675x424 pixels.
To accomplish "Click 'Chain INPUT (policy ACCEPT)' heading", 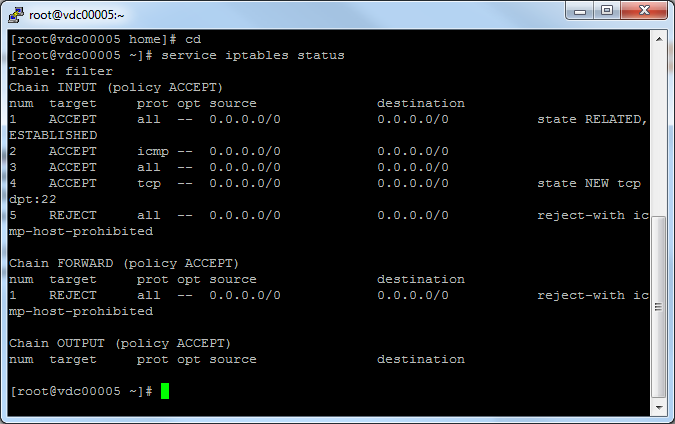I will (x=116, y=87).
